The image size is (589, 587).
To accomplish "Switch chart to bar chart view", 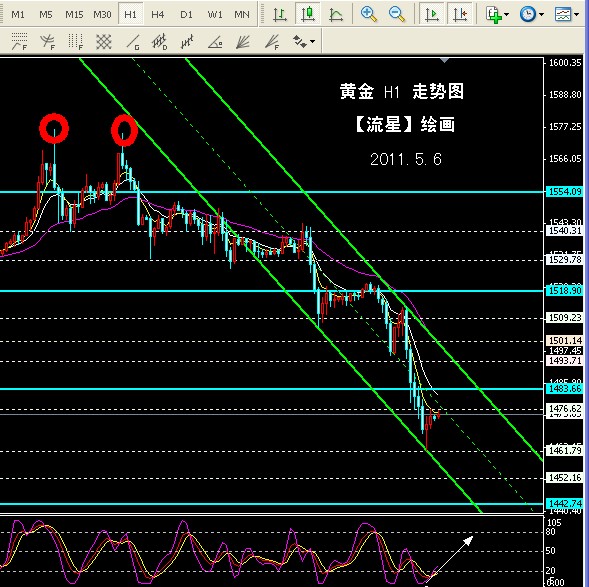I will coord(280,14).
